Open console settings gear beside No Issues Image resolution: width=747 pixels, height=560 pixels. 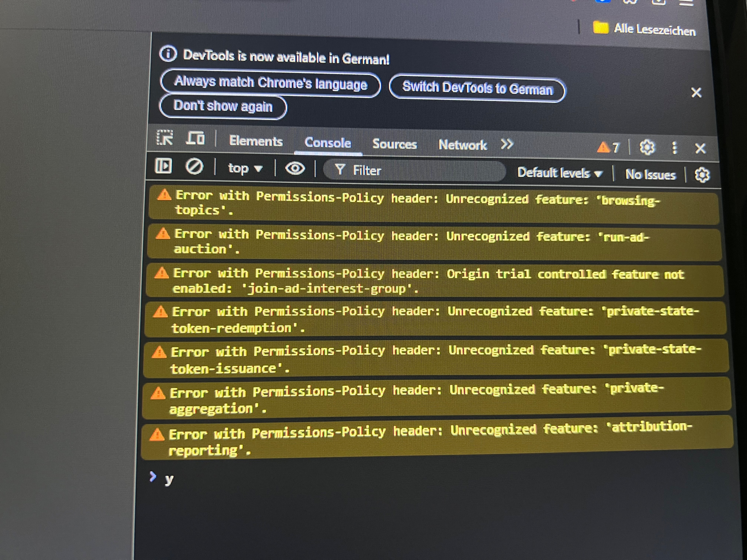(702, 175)
